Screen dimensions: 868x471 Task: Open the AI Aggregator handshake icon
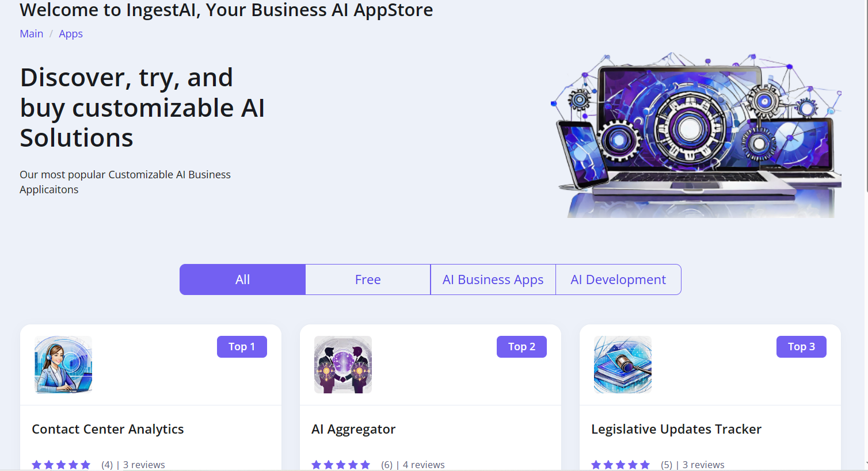[343, 365]
